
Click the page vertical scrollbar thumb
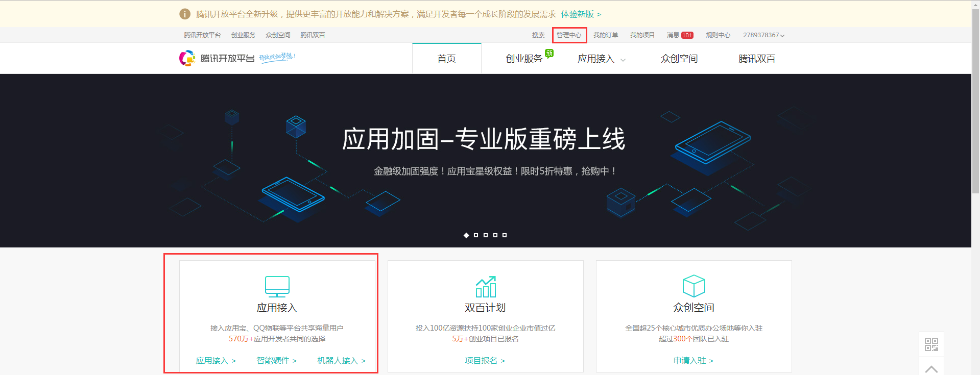coord(975,102)
